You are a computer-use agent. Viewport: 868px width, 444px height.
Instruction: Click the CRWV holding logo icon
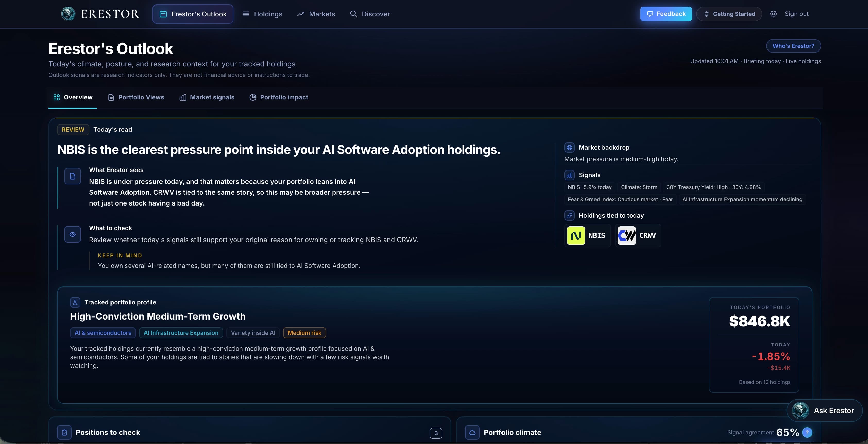pos(626,235)
